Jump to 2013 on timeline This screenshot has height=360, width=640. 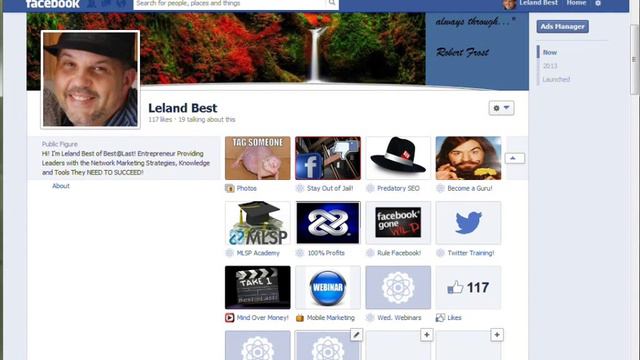pos(550,66)
